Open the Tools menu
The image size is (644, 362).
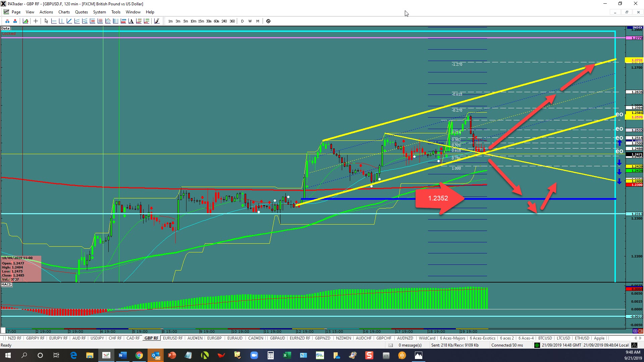pos(116,12)
